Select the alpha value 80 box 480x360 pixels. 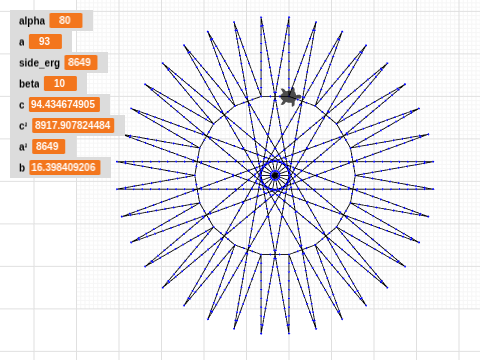coord(66,20)
